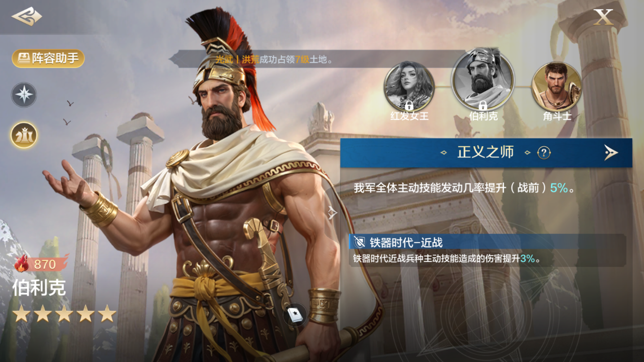
Task: Tap the 正义之师 title banner
Action: pyautogui.click(x=486, y=153)
